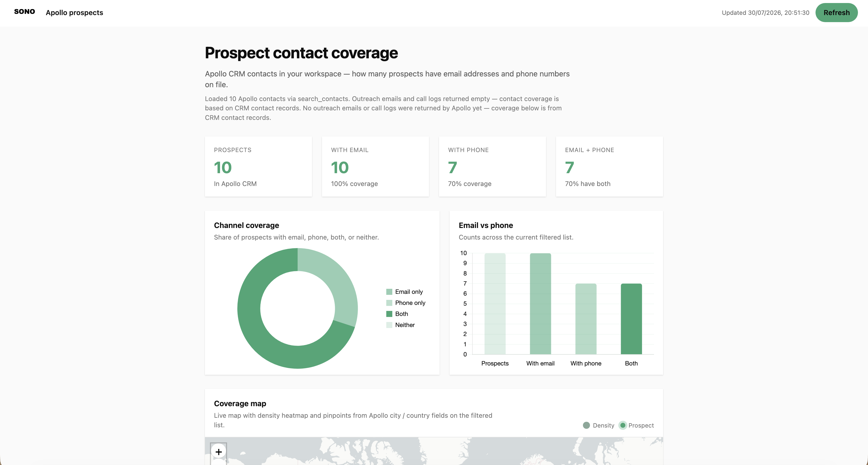Click the Prospect legend pin marker

pos(623,425)
